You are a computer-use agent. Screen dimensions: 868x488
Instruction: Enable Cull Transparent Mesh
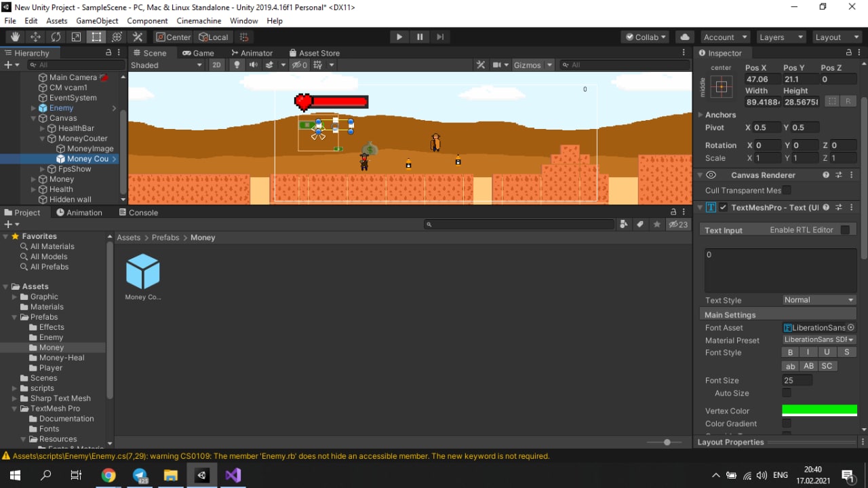(x=787, y=191)
